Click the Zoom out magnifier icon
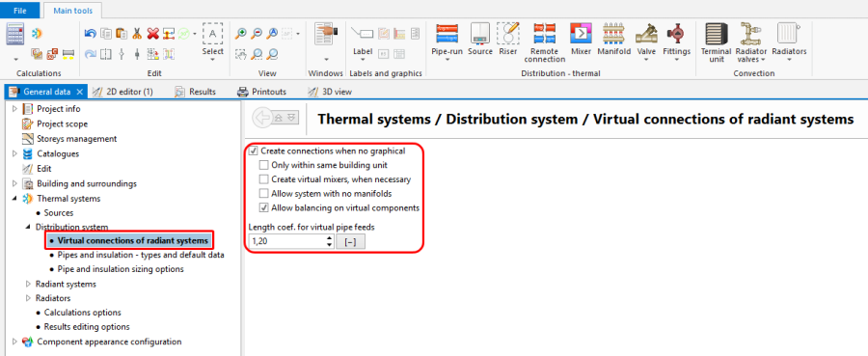Screen dimensions: 868x356 [257, 35]
